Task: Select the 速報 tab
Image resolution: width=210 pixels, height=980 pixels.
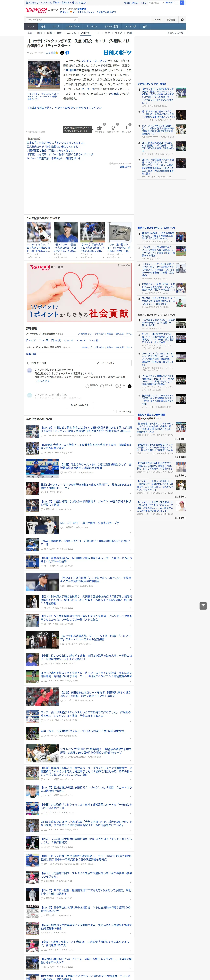Action: tap(43, 27)
